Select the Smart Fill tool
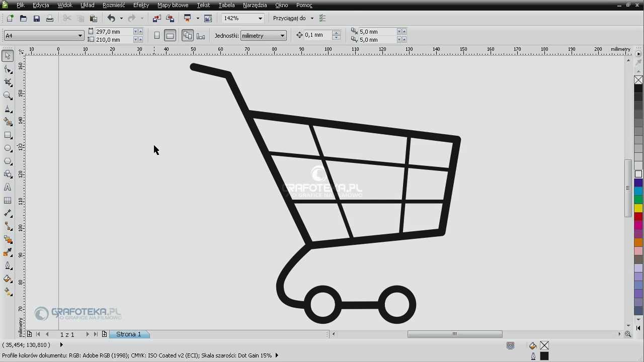Viewport: 644px width, 362px height. pyautogui.click(x=8, y=122)
